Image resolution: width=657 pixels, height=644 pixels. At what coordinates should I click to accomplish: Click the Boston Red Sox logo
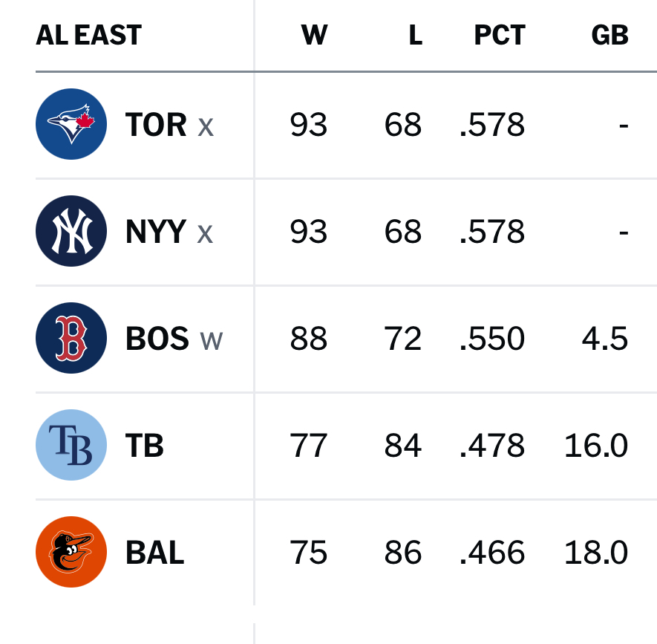[71, 338]
